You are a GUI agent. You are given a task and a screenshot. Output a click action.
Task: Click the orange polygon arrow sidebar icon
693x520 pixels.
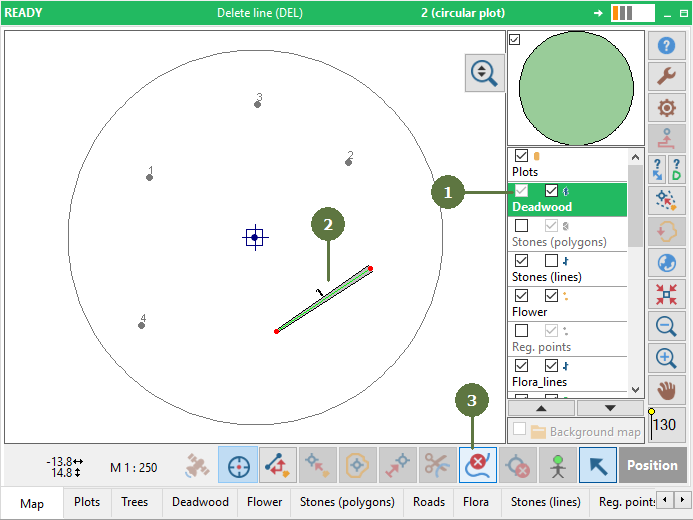(666, 232)
